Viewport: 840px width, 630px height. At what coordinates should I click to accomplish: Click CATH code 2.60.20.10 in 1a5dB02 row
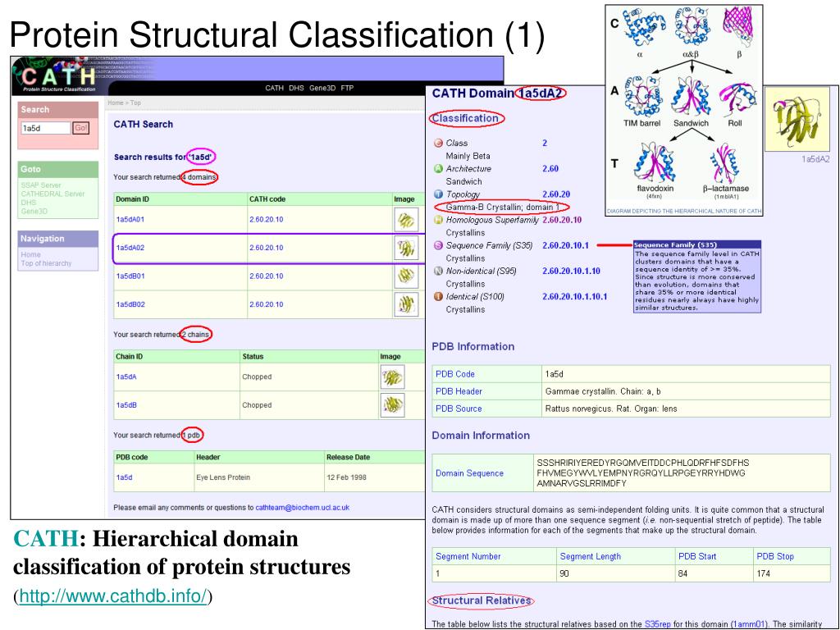click(x=267, y=304)
